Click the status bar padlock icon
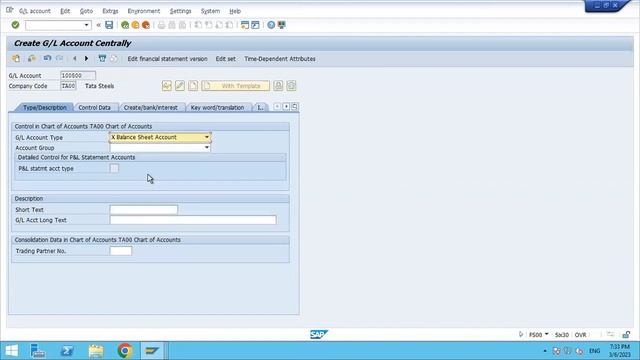 (x=626, y=335)
